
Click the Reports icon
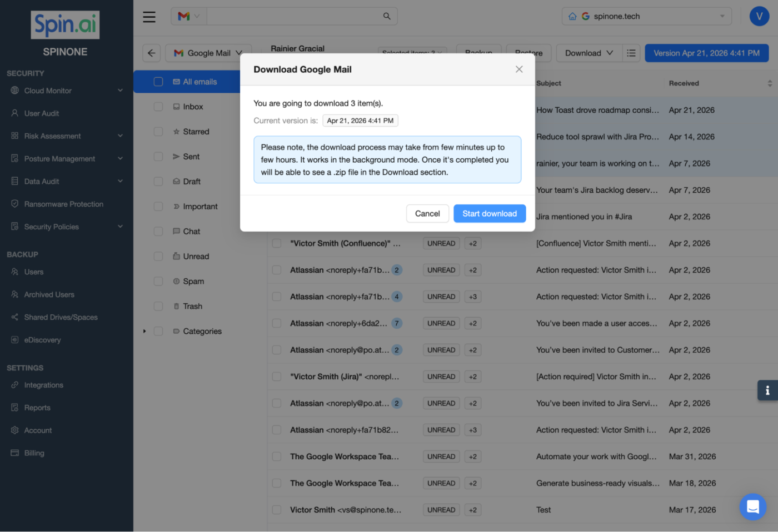(15, 408)
